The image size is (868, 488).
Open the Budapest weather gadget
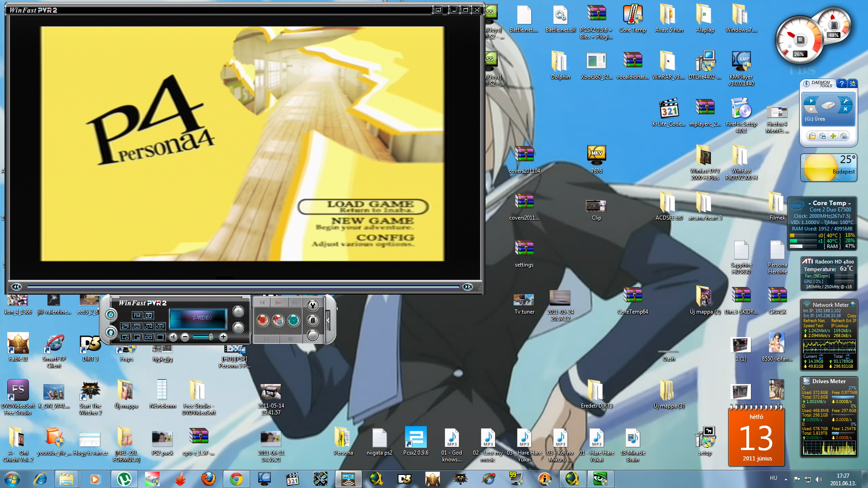[829, 168]
